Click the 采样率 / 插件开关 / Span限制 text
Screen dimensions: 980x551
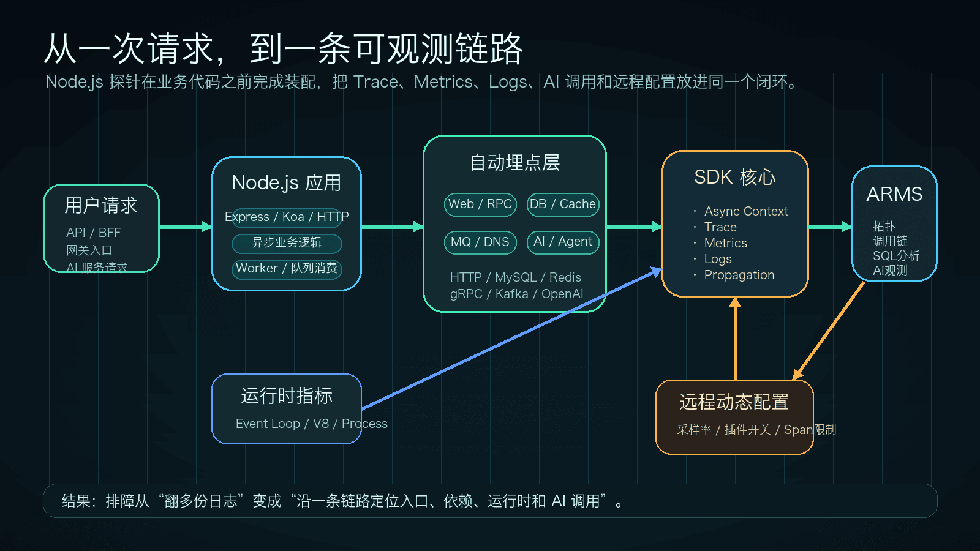pyautogui.click(x=756, y=430)
